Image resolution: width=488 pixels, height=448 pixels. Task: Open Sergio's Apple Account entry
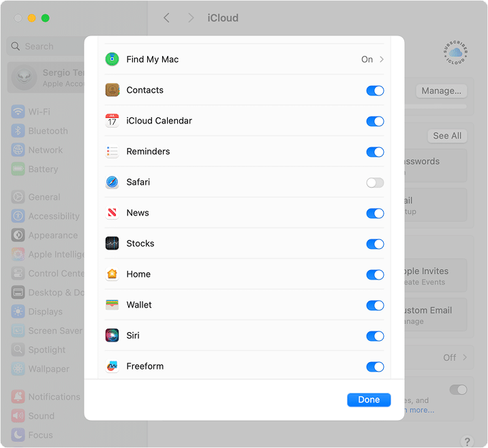pyautogui.click(x=46, y=78)
